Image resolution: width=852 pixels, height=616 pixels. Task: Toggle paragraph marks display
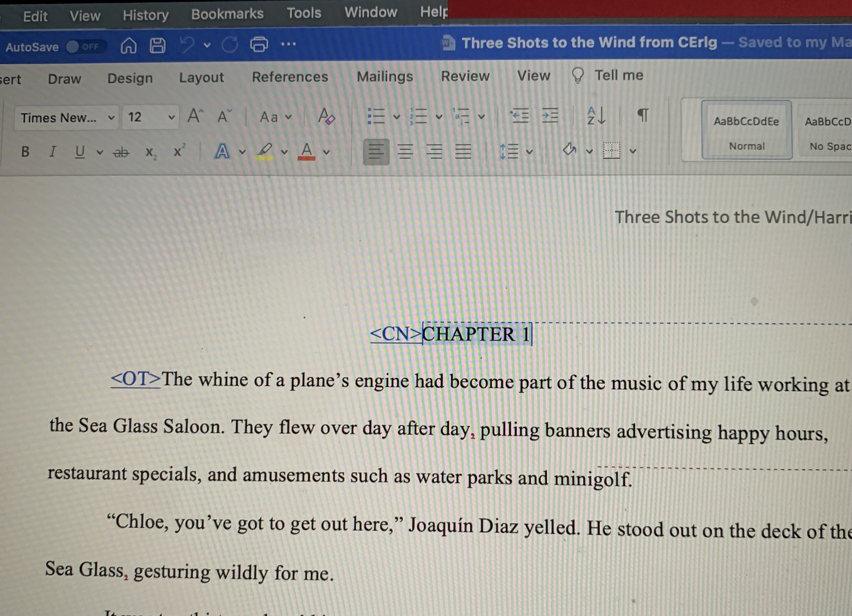(x=643, y=115)
